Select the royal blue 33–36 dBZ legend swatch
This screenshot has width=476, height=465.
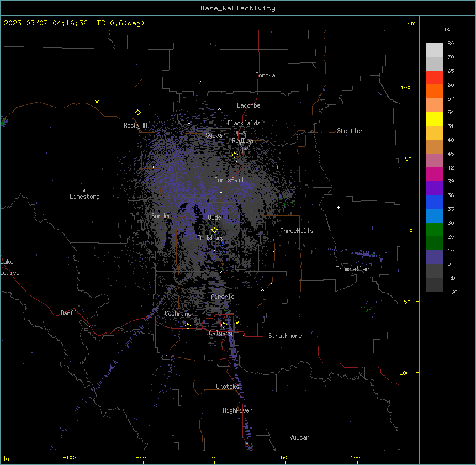click(434, 202)
